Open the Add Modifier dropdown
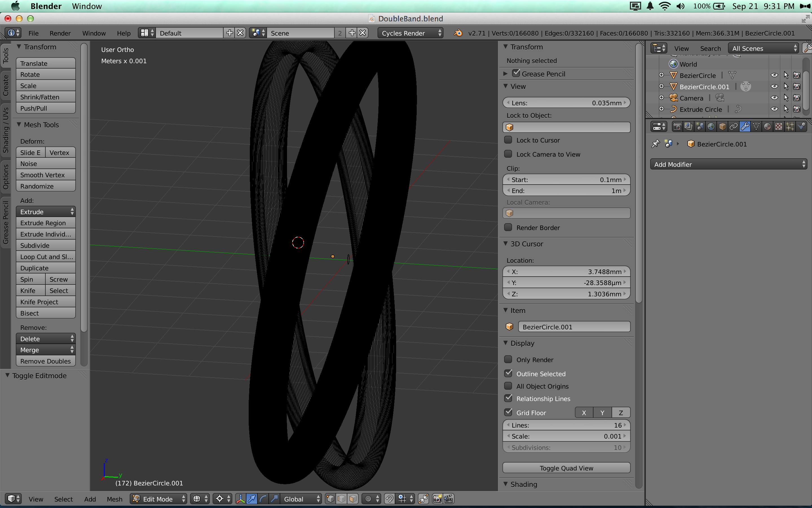 [x=729, y=164]
